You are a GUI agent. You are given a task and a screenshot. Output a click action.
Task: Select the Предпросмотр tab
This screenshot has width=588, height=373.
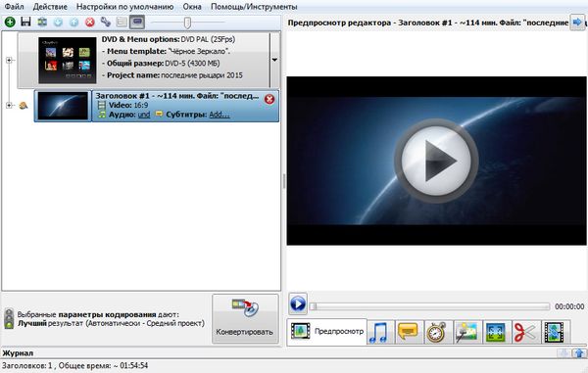327,332
